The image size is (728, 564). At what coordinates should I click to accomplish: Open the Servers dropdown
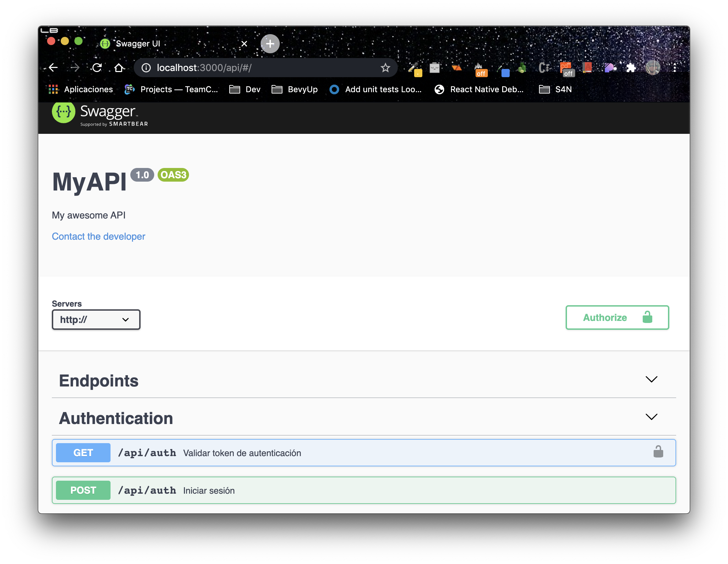[x=96, y=319]
